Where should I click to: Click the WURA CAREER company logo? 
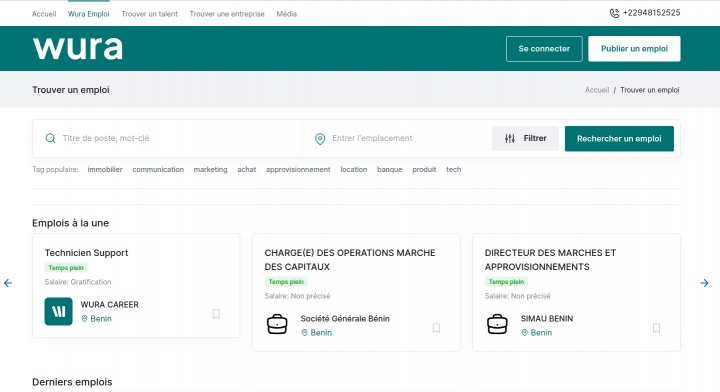(58, 311)
